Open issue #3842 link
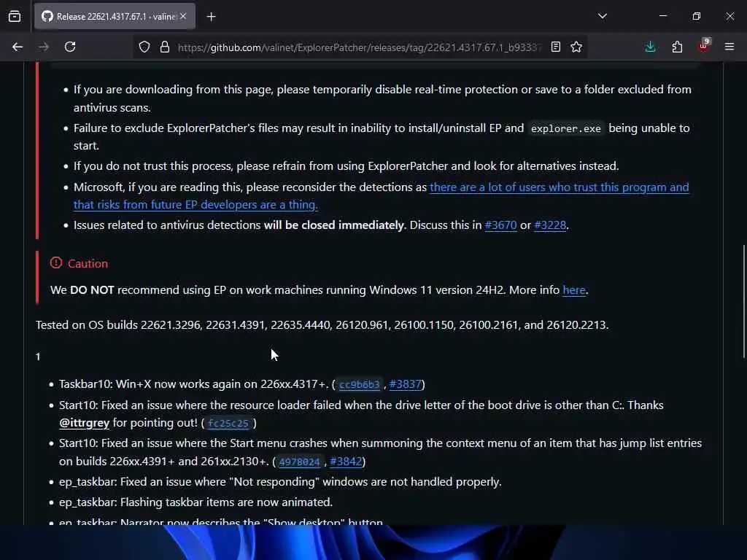 tap(346, 461)
